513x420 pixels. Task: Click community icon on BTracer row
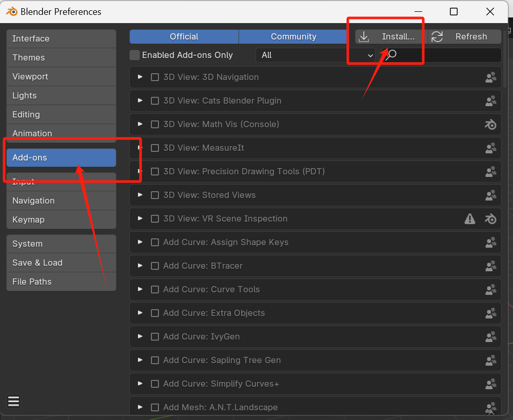pyautogui.click(x=490, y=266)
